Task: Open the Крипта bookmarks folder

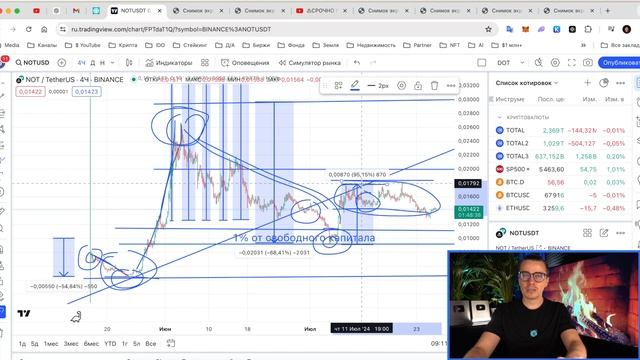Action: (122, 45)
